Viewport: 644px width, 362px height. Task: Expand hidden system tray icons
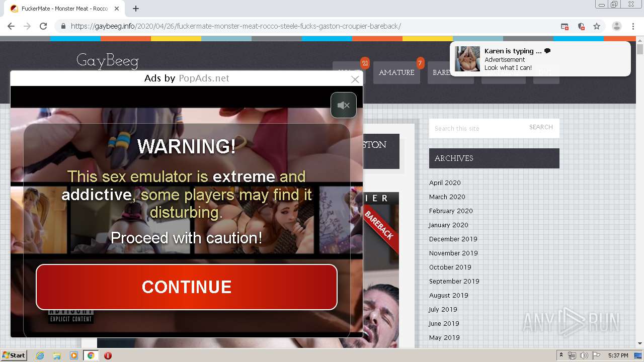pyautogui.click(x=561, y=355)
